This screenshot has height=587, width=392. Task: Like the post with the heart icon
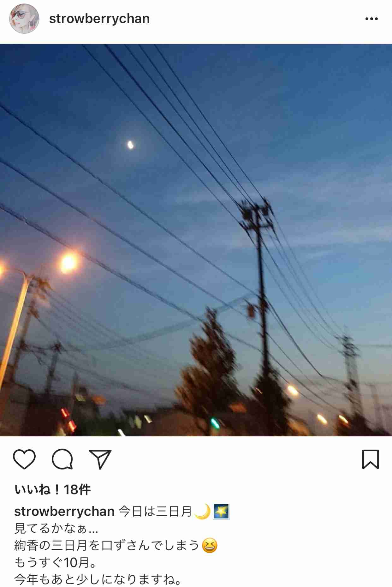[24, 459]
